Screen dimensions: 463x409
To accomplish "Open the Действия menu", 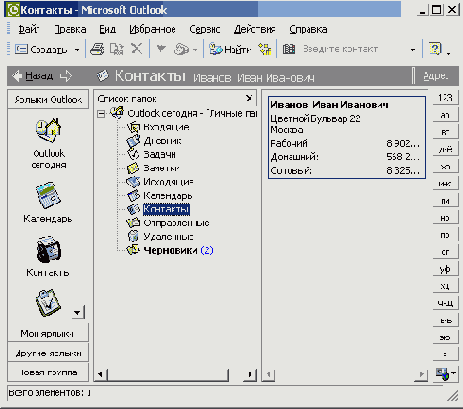I will 254,30.
